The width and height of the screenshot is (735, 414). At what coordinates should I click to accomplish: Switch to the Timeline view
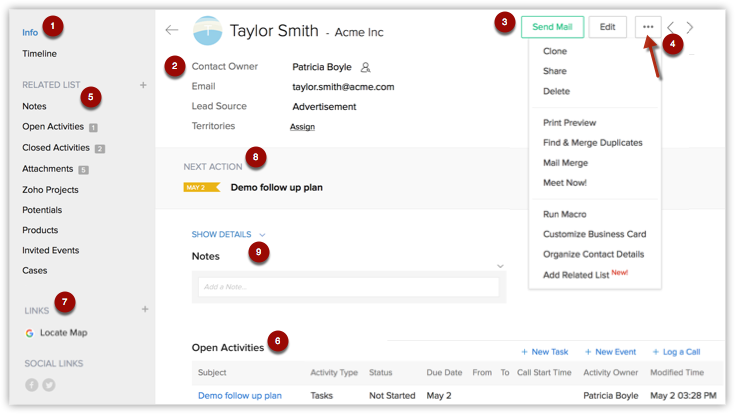tap(39, 54)
